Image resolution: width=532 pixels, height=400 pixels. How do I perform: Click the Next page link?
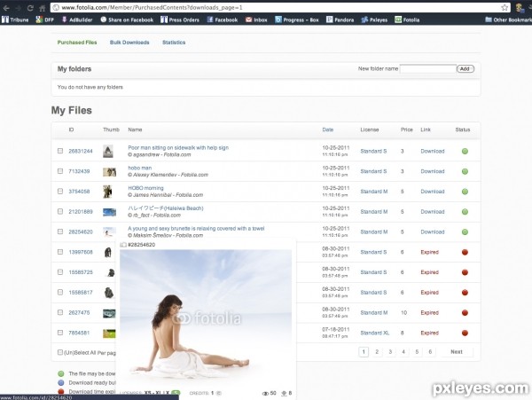pyautogui.click(x=457, y=352)
